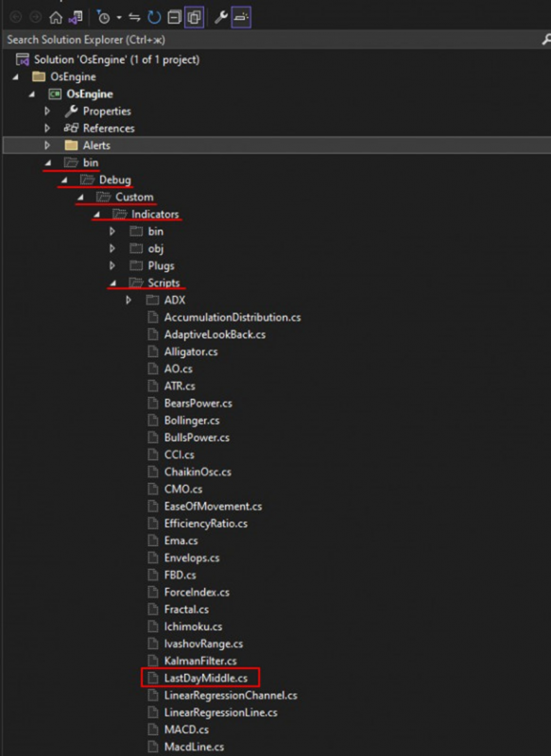This screenshot has height=756, width=551.
Task: Expand the References node
Action: pyautogui.click(x=47, y=129)
